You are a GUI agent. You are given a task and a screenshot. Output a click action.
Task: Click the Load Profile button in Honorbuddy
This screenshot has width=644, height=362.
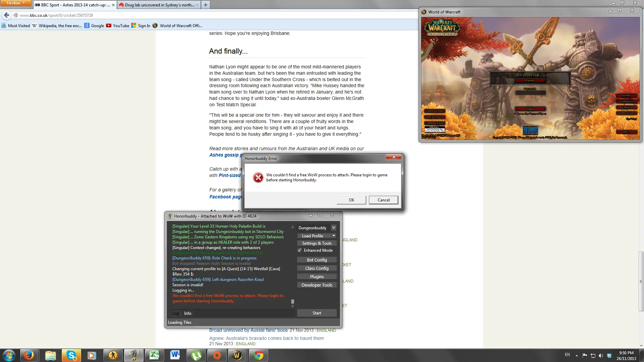point(314,236)
